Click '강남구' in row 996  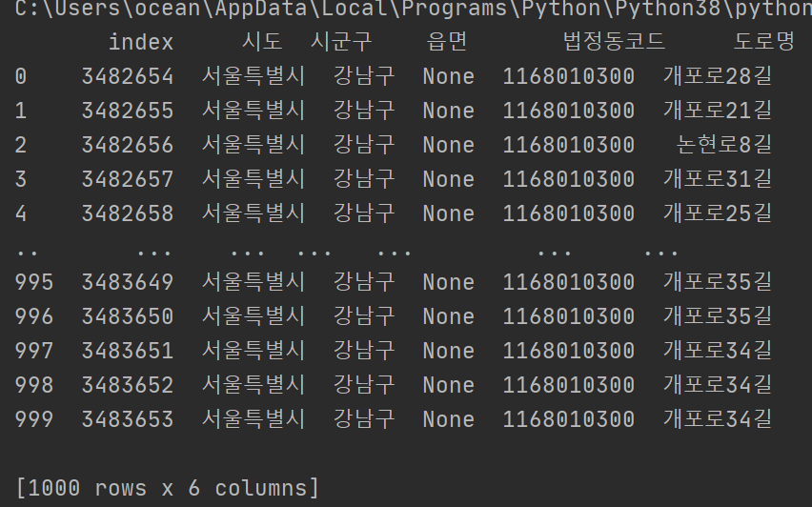point(364,316)
